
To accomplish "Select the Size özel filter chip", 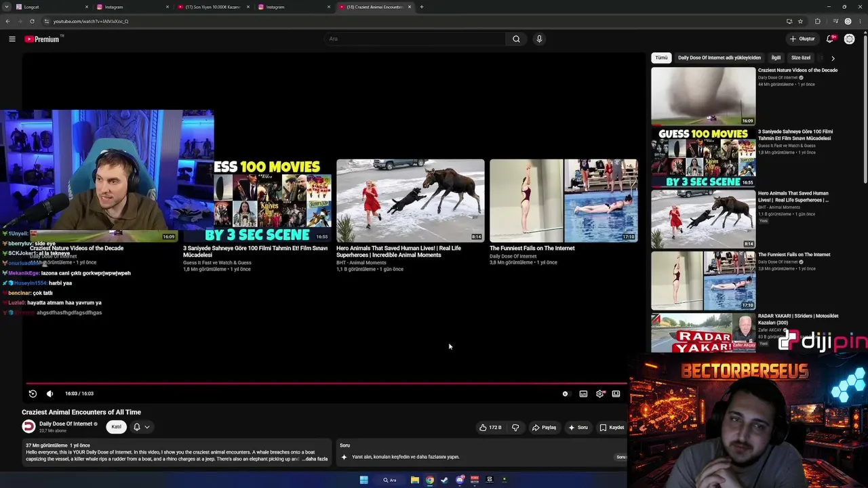I will (801, 58).
